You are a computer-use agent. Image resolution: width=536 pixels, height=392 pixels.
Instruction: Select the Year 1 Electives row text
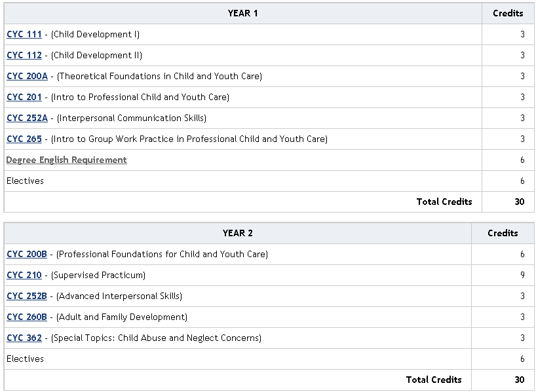pyautogui.click(x=25, y=181)
